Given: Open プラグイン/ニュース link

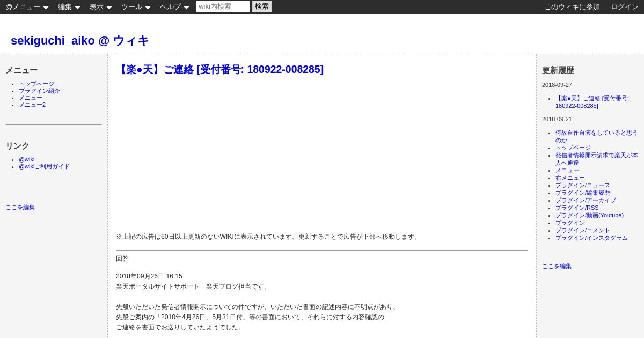Looking at the screenshot, I should 583,185.
